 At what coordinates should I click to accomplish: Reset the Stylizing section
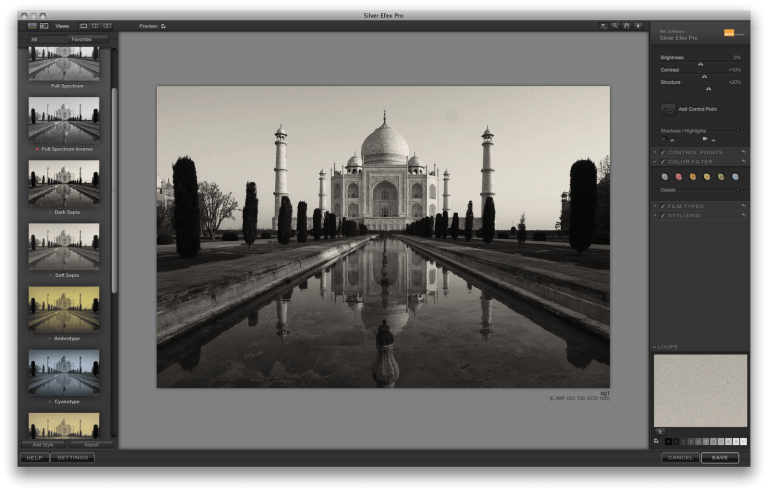click(x=744, y=216)
